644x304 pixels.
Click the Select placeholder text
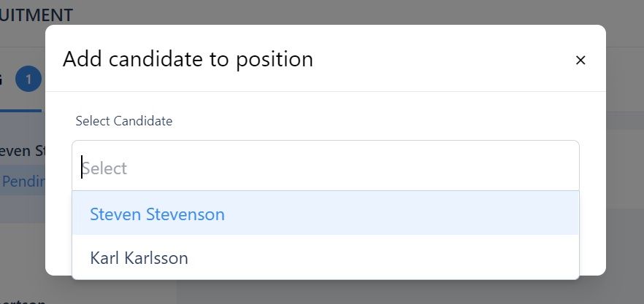(105, 168)
